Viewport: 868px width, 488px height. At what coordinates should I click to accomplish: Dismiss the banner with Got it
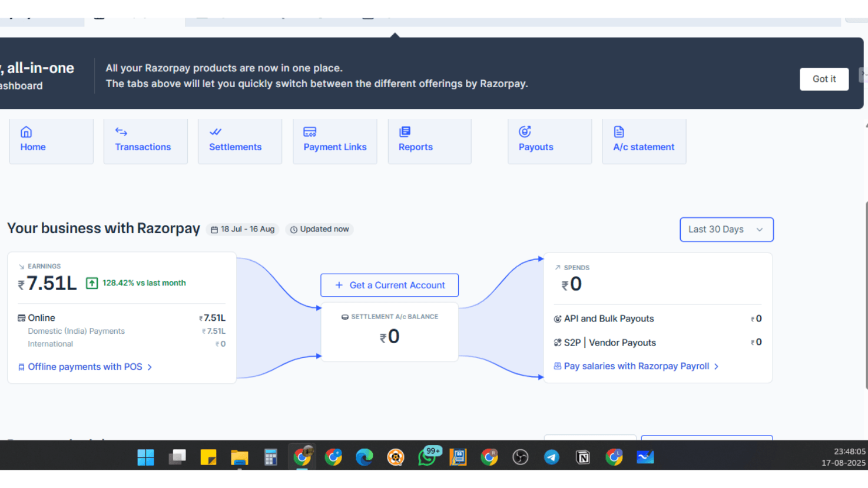pos(823,79)
